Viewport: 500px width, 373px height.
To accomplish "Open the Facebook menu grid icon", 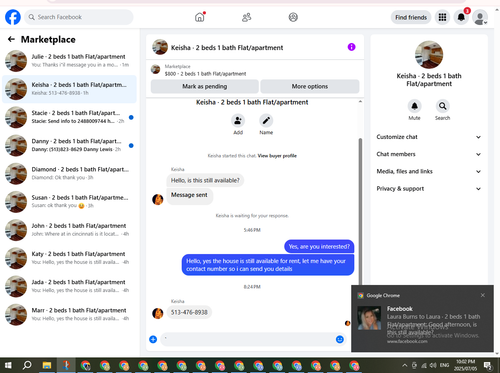I will pyautogui.click(x=442, y=17).
